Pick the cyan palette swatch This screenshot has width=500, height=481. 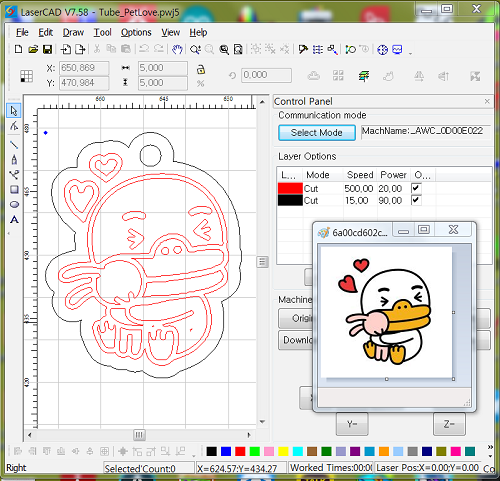click(x=298, y=451)
